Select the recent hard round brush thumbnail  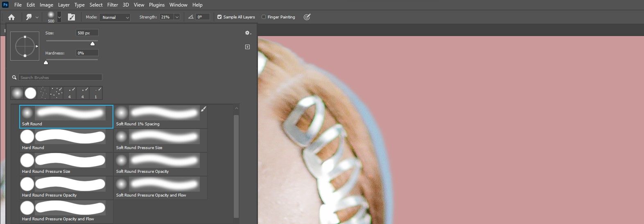pos(31,93)
